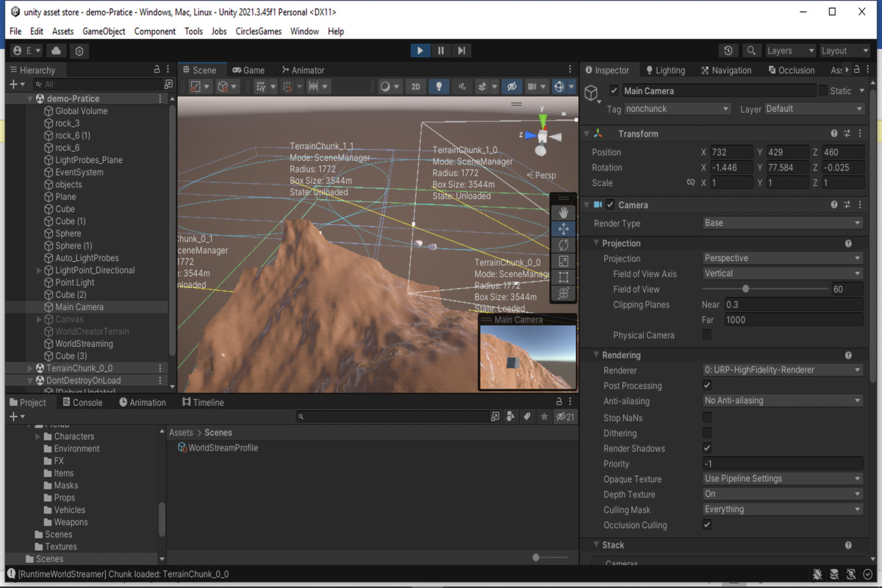Toggle hidden objects visibility eye icon
Image resolution: width=882 pixels, height=588 pixels.
(512, 87)
